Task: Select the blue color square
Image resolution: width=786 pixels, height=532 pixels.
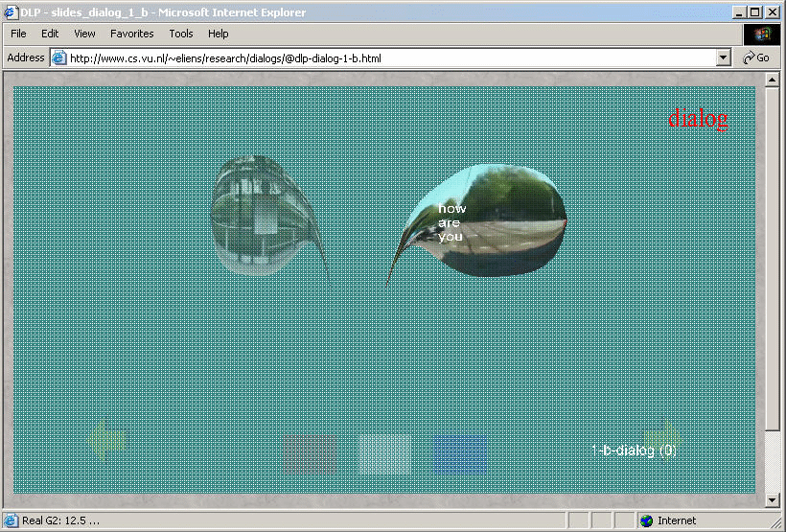Action: [460, 454]
